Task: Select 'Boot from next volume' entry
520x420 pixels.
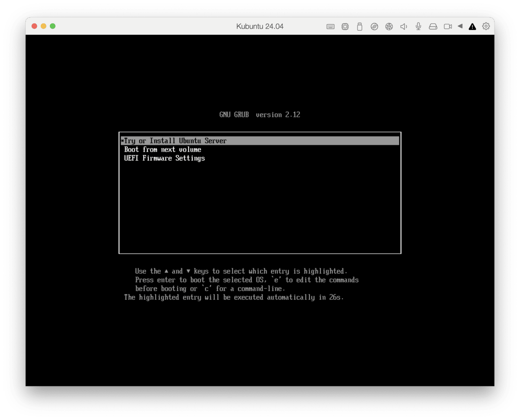Action: click(260, 149)
